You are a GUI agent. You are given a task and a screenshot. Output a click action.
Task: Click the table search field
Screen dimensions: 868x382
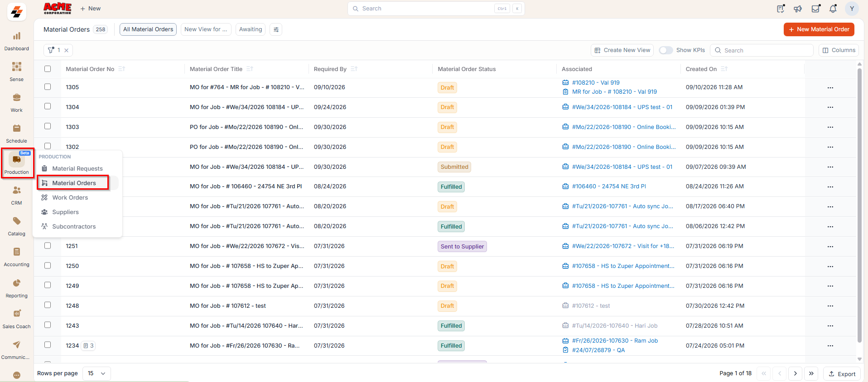click(762, 50)
